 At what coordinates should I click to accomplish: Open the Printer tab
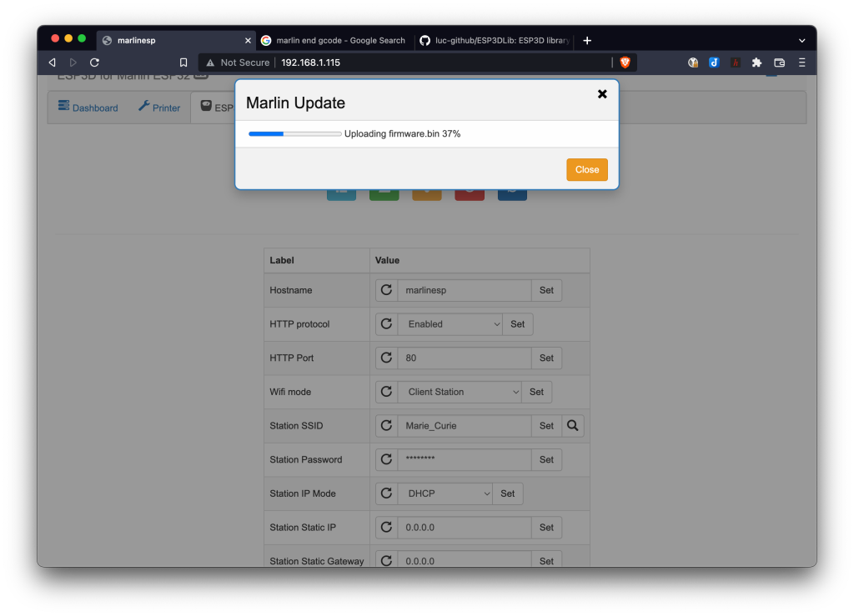tap(159, 108)
